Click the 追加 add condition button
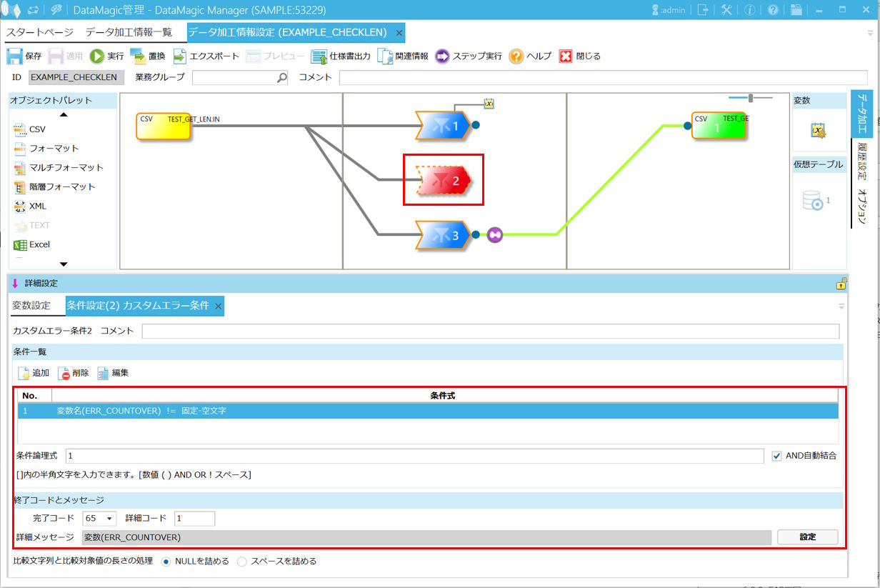This screenshot has height=588, width=880. click(x=24, y=373)
